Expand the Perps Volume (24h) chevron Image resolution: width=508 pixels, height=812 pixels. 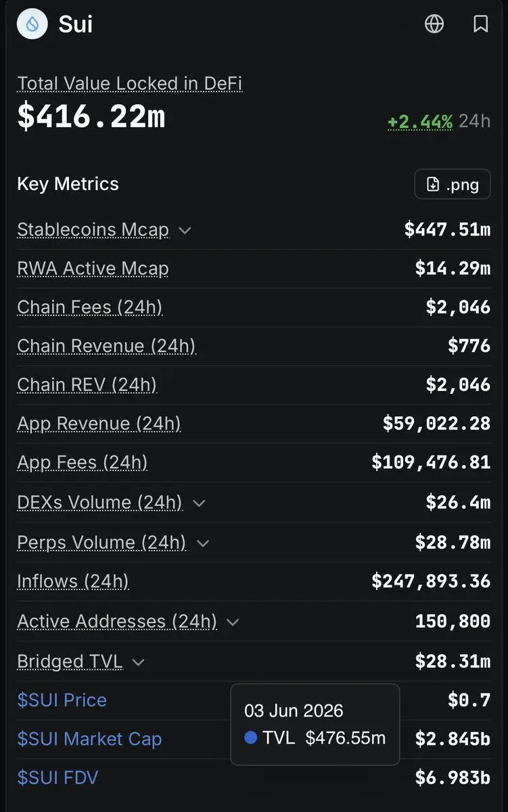[x=203, y=543]
